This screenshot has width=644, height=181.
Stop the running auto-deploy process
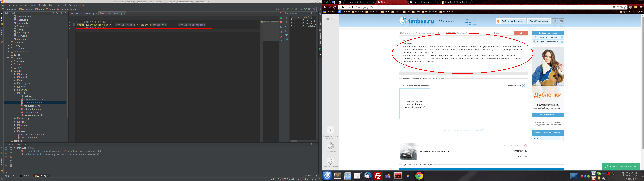pyautogui.click(x=281, y=22)
